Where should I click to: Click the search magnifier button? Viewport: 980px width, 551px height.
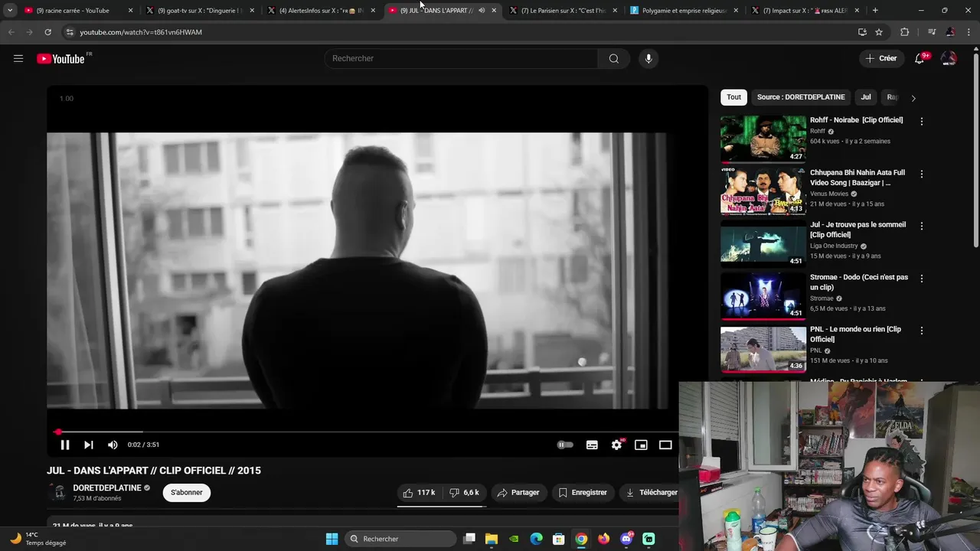[614, 58]
